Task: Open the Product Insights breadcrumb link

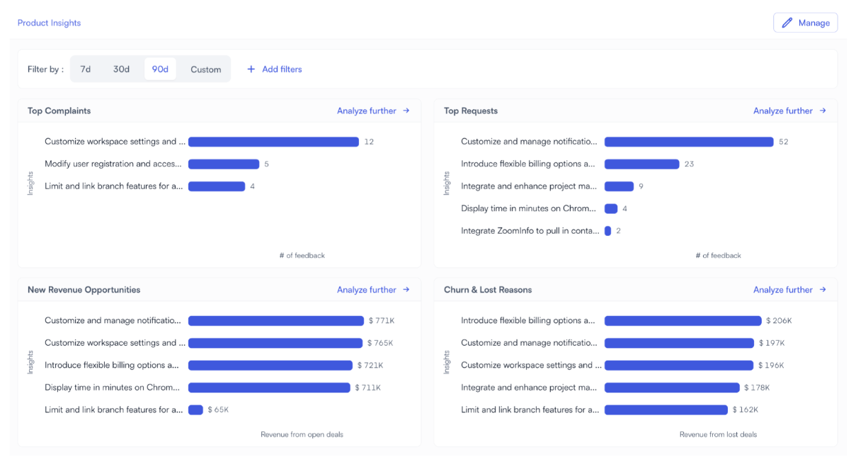Action: pos(50,23)
